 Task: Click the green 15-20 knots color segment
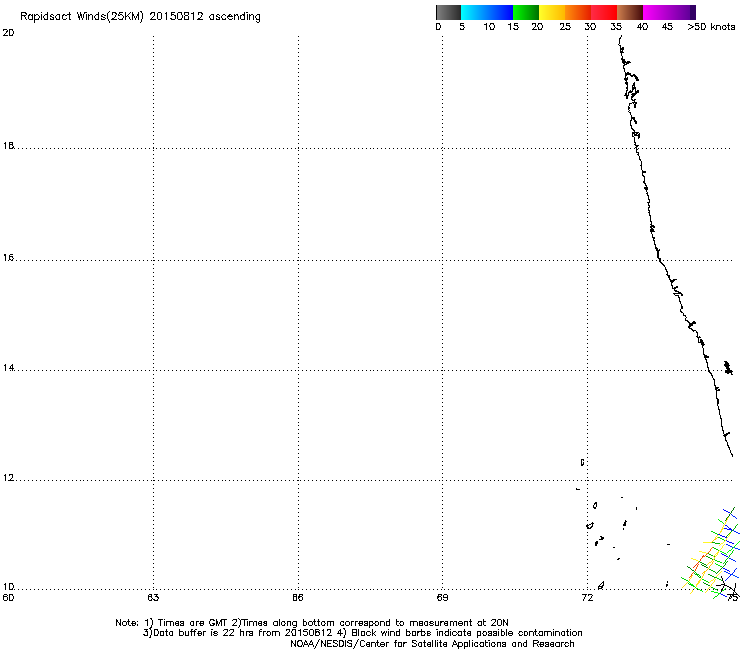coord(526,12)
